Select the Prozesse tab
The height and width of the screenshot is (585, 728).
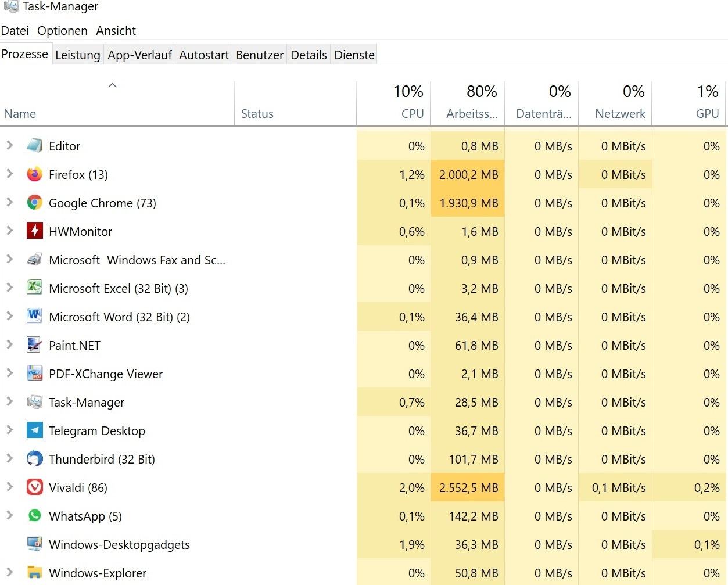(x=25, y=54)
